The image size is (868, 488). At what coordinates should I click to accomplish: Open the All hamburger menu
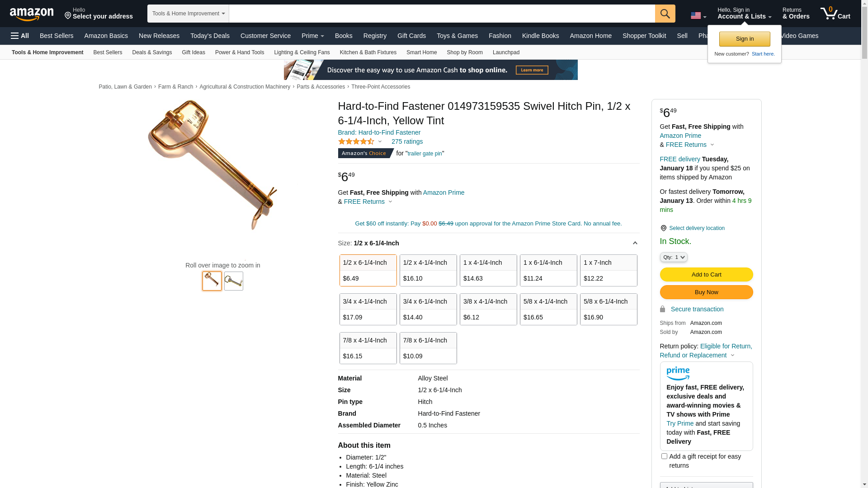coord(20,36)
